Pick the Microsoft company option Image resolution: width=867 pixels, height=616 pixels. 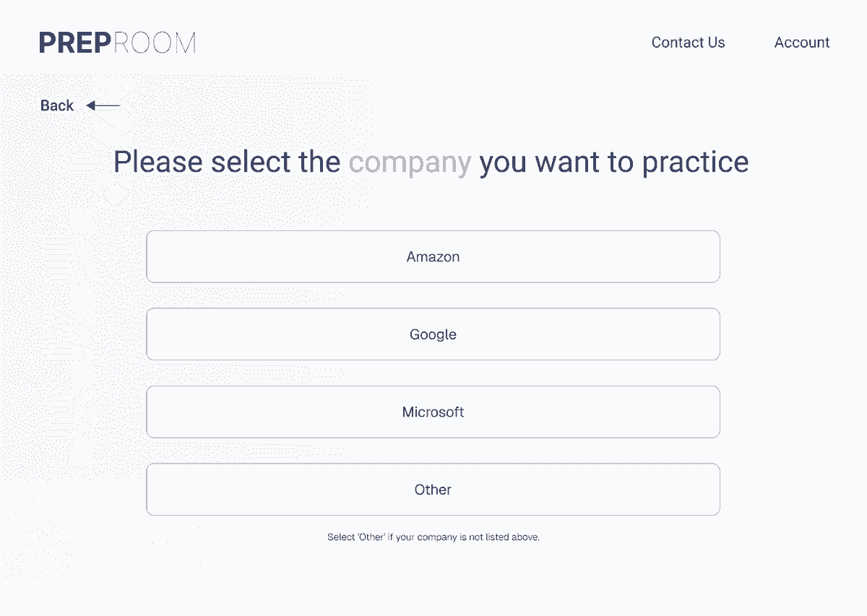tap(433, 412)
